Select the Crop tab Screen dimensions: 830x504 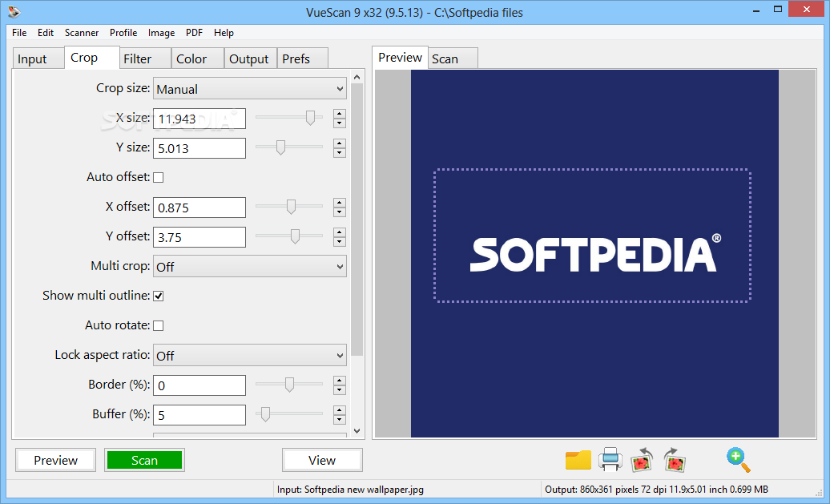pyautogui.click(x=91, y=57)
